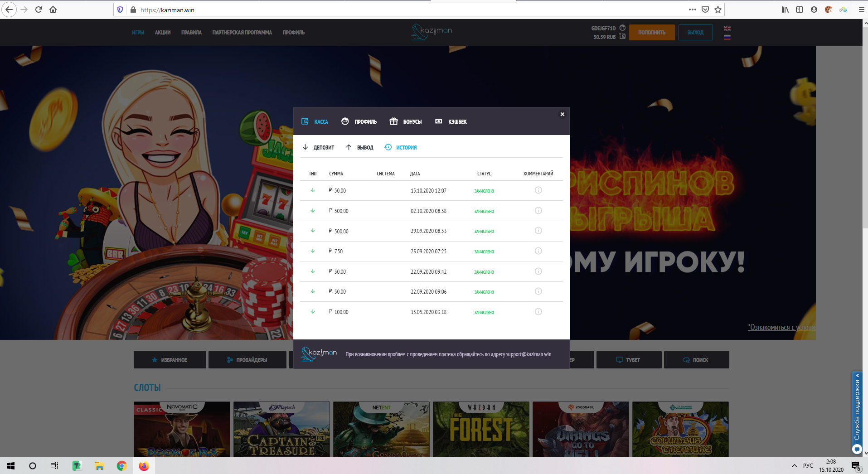Click the TVBET button
Screen dimensions: 868x474
point(629,360)
